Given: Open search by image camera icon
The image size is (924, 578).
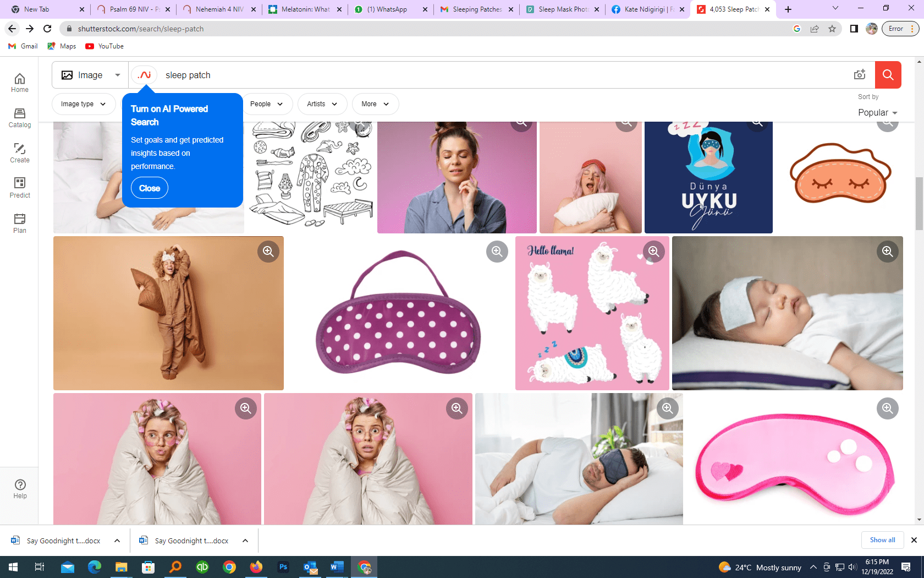Looking at the screenshot, I should click(x=860, y=75).
